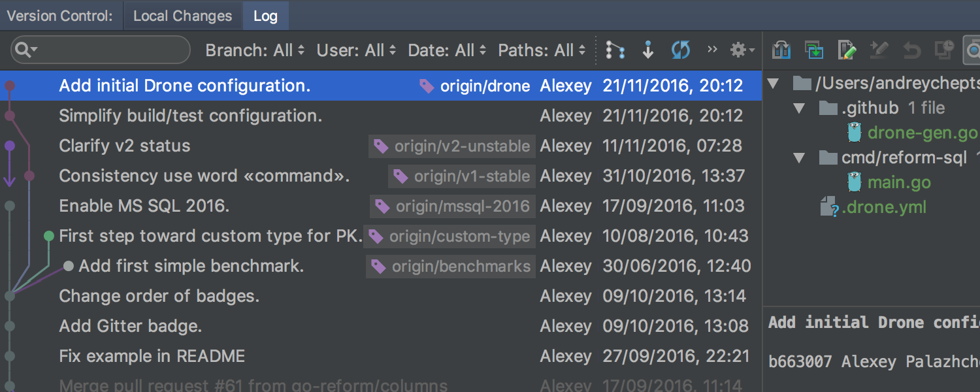The height and width of the screenshot is (392, 980).
Task: Switch to the Local Changes tab
Action: (x=182, y=16)
